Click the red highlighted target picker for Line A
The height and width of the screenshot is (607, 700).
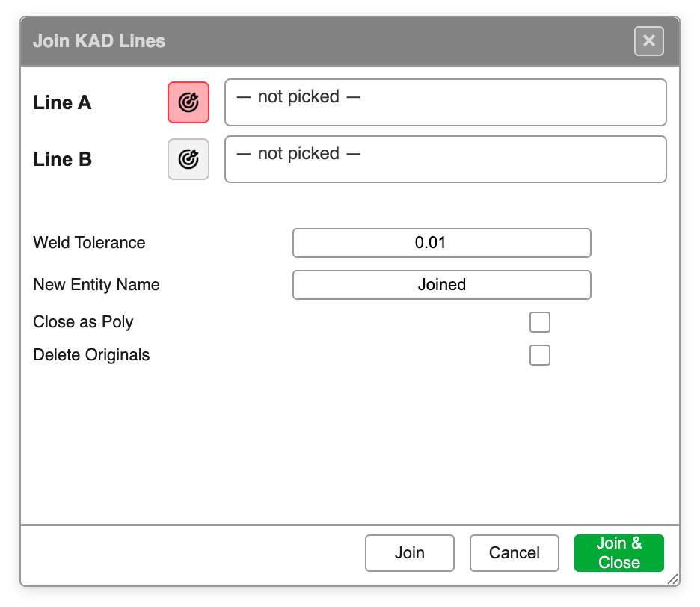188,102
